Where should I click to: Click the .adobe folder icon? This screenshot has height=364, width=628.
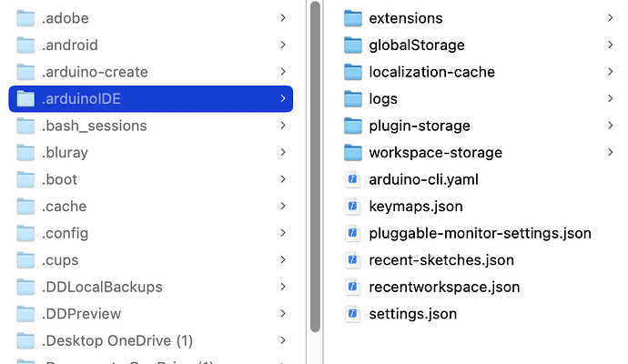[25, 18]
